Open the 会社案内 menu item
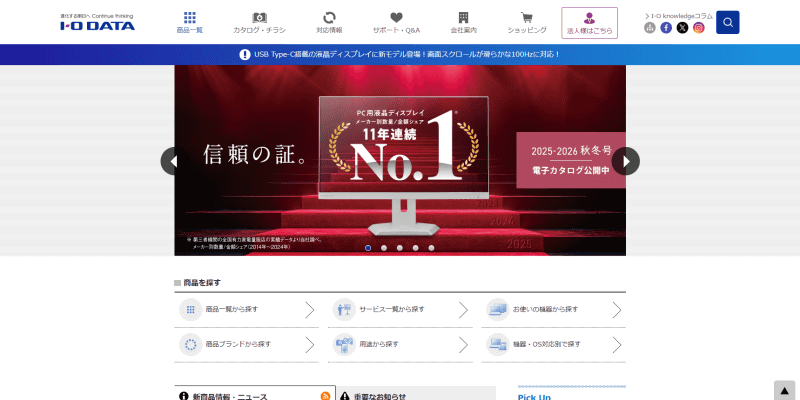The height and width of the screenshot is (400, 800). [x=463, y=22]
